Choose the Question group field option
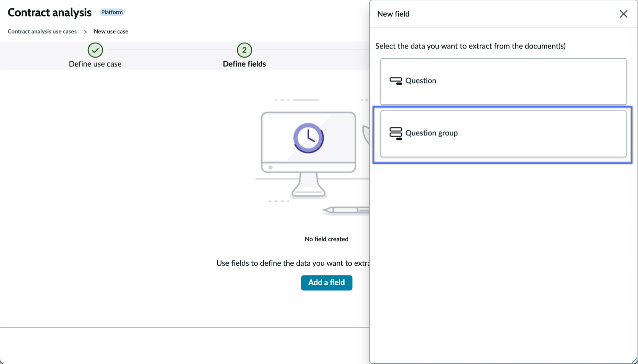Image resolution: width=638 pixels, height=364 pixels. click(503, 134)
